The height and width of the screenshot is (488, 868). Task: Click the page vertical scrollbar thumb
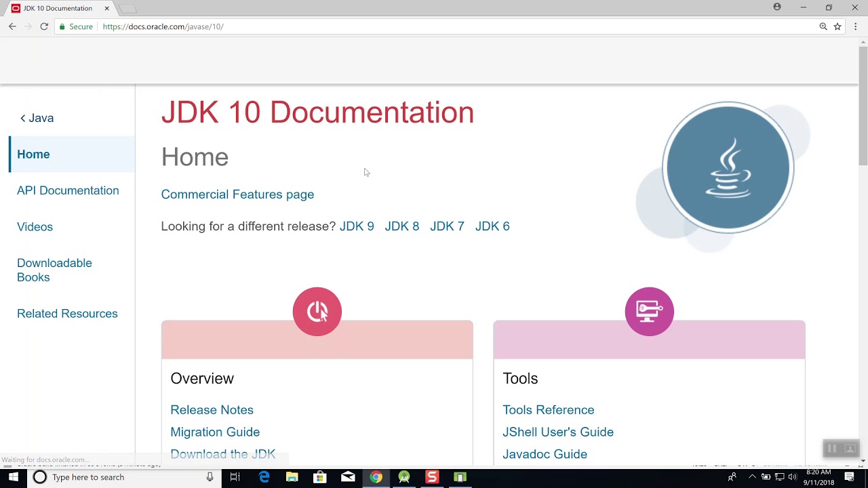(863, 105)
